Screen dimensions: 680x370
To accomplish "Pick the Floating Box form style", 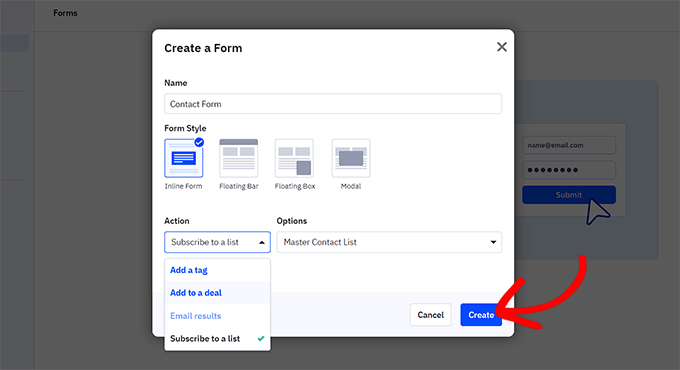I will pos(294,158).
